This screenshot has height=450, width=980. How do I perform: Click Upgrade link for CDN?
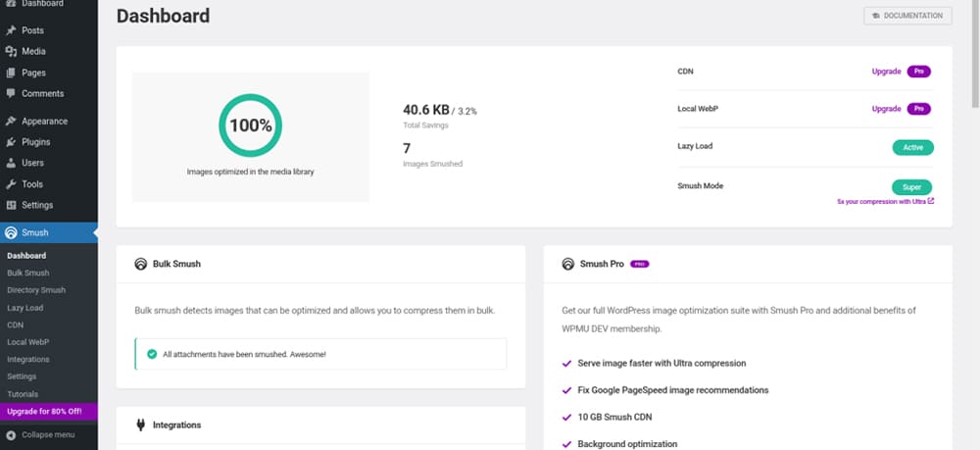pyautogui.click(x=886, y=72)
